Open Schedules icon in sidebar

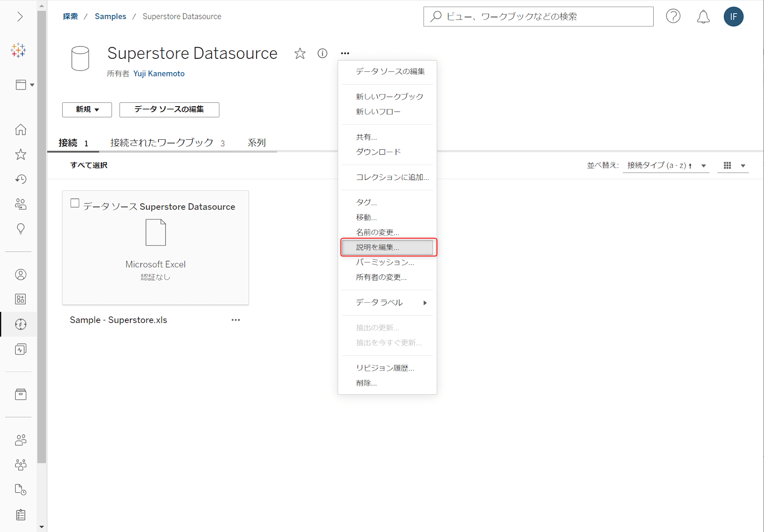(21, 490)
